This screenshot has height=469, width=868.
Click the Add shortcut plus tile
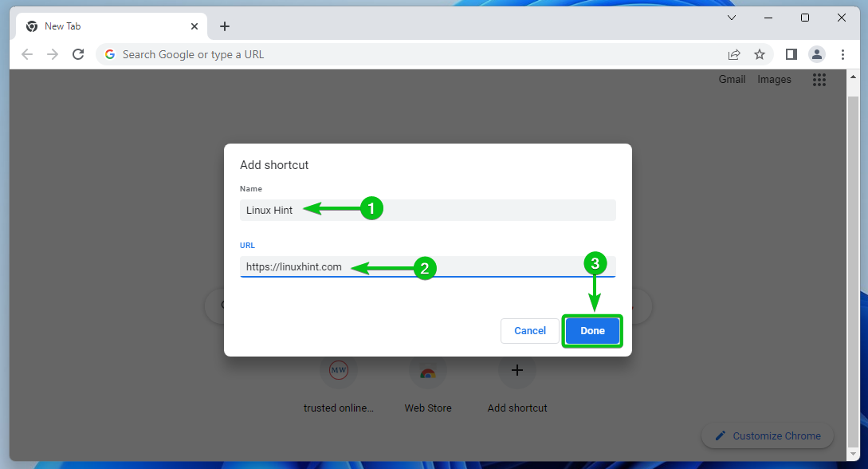click(517, 385)
